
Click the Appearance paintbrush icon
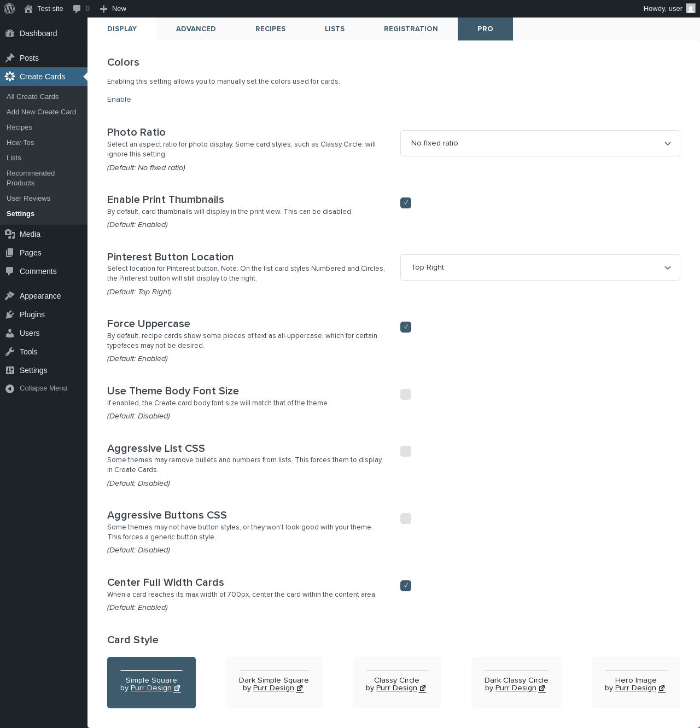pos(10,296)
